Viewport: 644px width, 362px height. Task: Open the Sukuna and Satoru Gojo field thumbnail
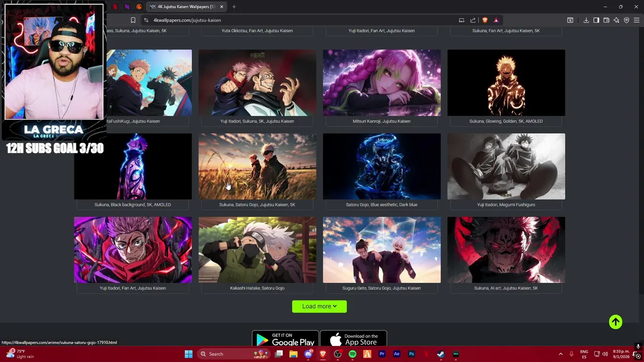(257, 166)
